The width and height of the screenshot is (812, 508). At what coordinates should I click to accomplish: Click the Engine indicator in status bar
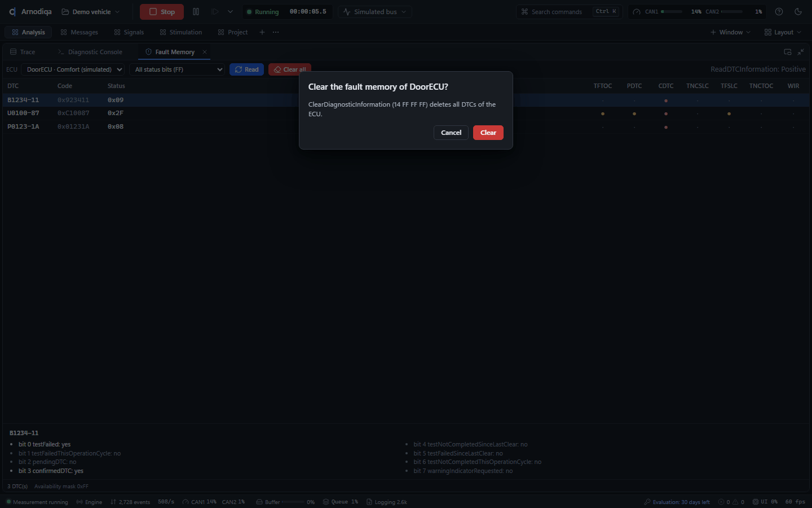point(89,502)
